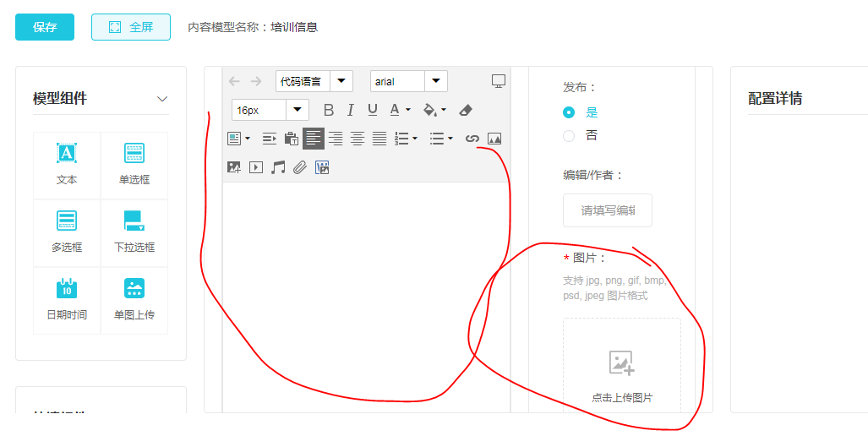This screenshot has height=436, width=868.
Task: Insert audio using the music note icon
Action: coord(278,167)
